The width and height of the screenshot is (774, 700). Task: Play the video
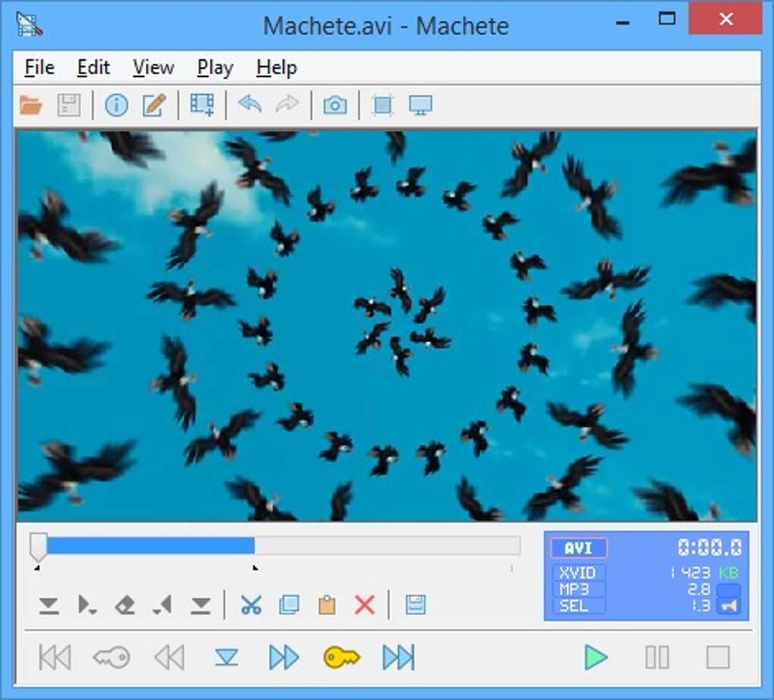click(596, 658)
